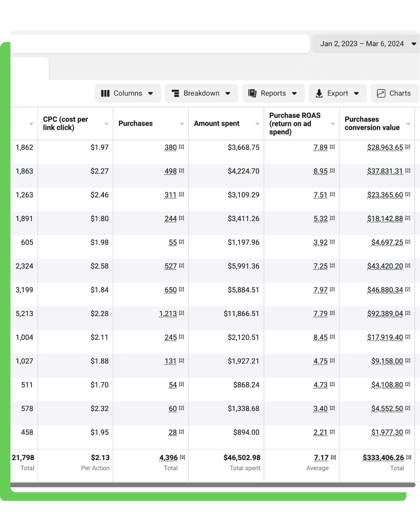Image resolution: width=420 pixels, height=525 pixels.
Task: Click the 7.17 average ROAS value
Action: tap(321, 458)
